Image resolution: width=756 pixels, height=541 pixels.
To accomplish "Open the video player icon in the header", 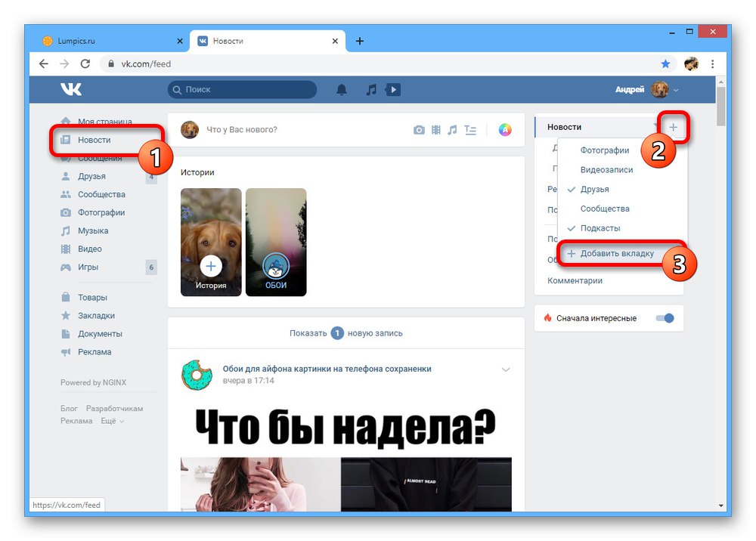I will tap(392, 88).
